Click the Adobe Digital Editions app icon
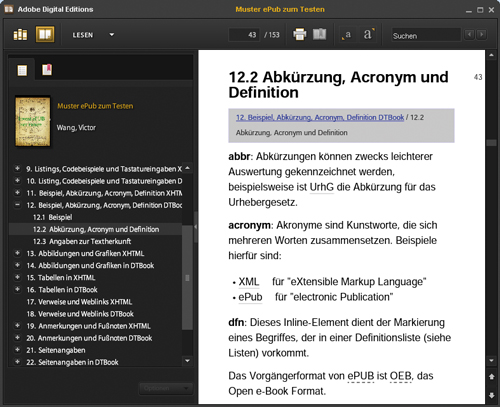Viewport: 500px width, 407px height. click(x=9, y=9)
